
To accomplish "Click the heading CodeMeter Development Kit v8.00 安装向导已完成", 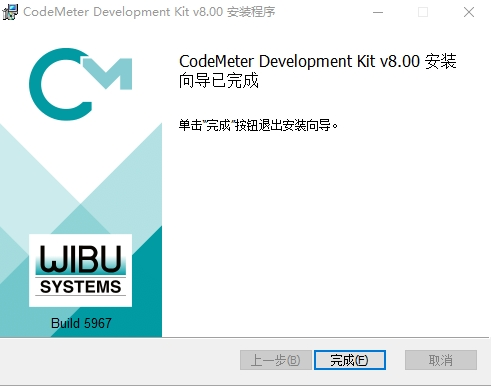I will (317, 71).
